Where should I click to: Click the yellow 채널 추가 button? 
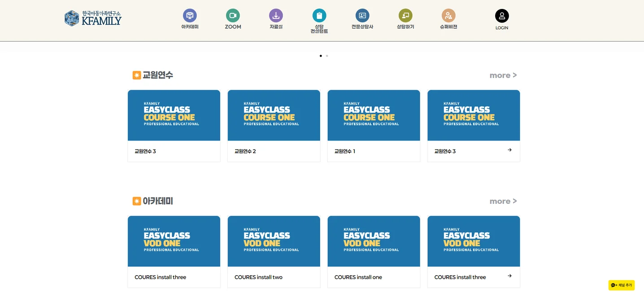(x=622, y=285)
